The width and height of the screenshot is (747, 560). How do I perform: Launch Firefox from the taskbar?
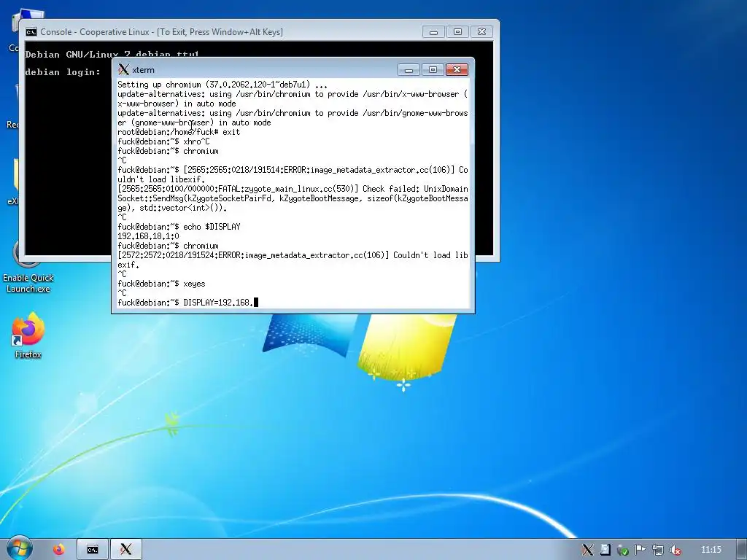click(58, 550)
